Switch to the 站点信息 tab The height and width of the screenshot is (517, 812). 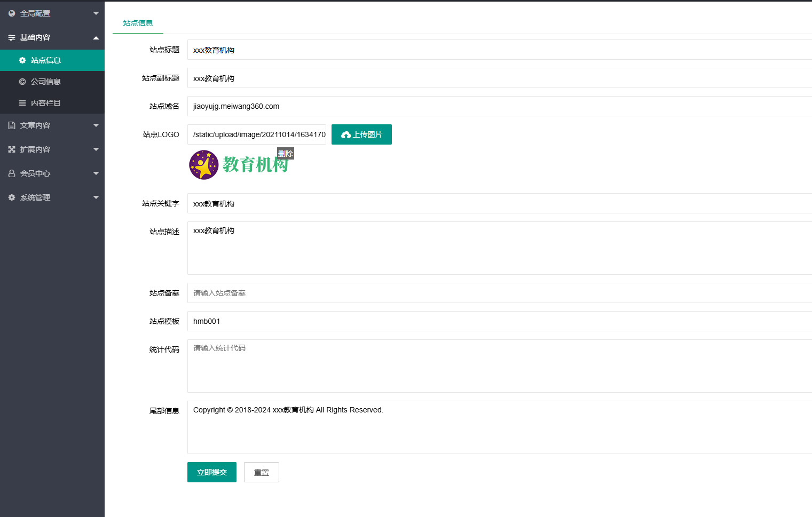pyautogui.click(x=138, y=23)
